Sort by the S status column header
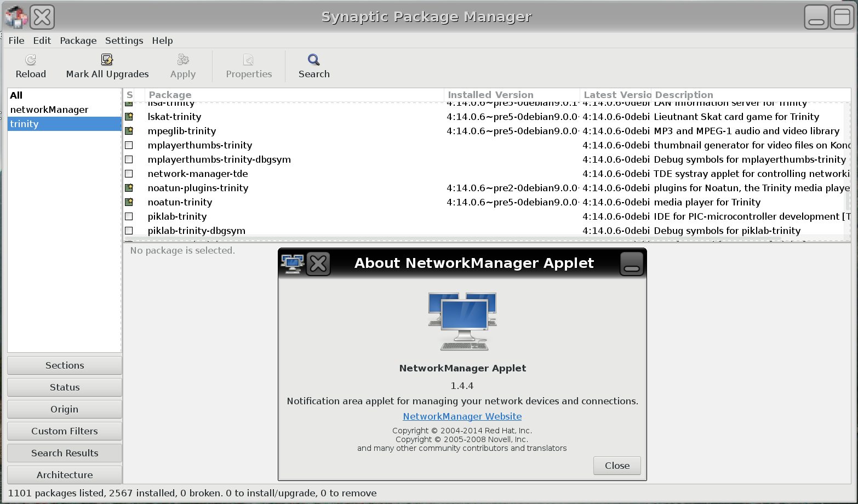858x504 pixels. [130, 95]
